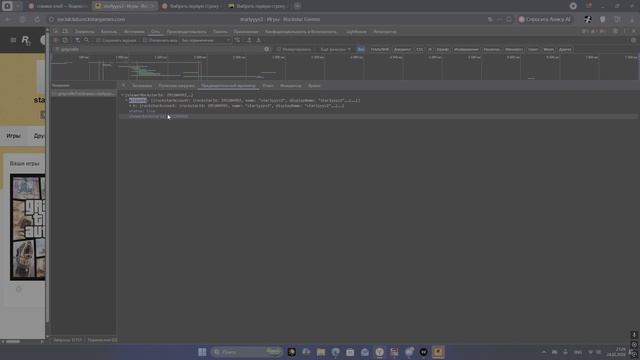Viewport: 640px width, 360px height.
Task: Open the throttling dropdown 'Без ограничения'
Action: point(206,40)
